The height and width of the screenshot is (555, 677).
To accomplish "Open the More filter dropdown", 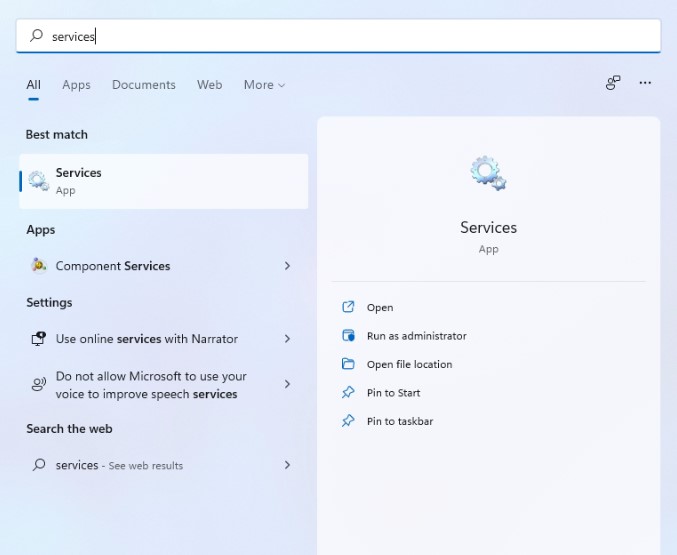I will [264, 85].
